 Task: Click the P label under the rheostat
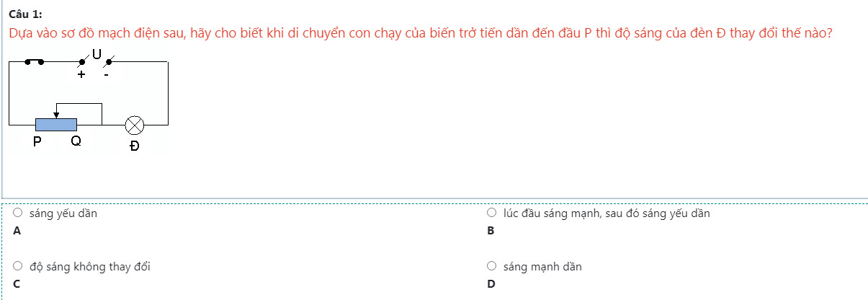click(37, 142)
